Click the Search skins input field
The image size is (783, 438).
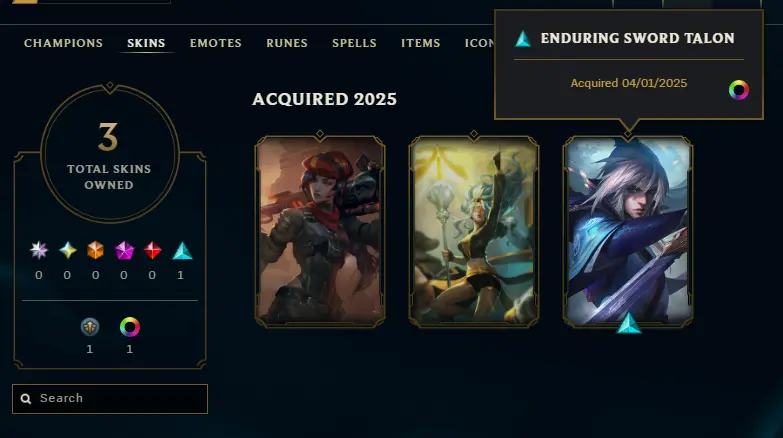click(110, 399)
